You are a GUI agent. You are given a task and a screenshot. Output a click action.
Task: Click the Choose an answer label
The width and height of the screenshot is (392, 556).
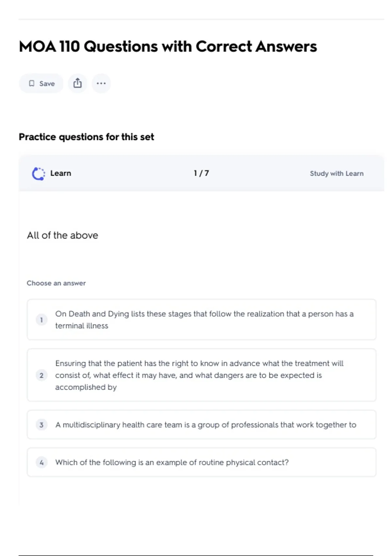56,283
